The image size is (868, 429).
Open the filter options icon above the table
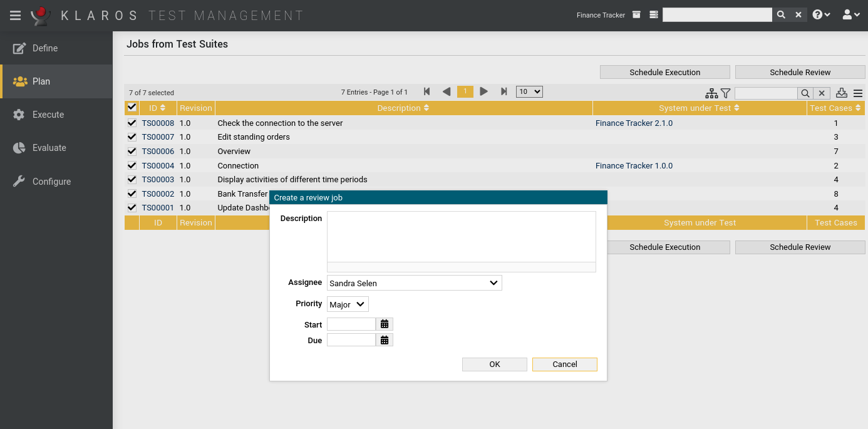725,93
